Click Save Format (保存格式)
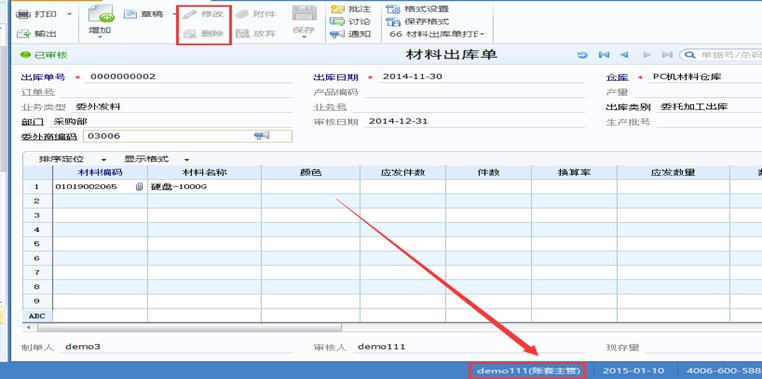Screen dimensions: 762x379 tap(418, 21)
